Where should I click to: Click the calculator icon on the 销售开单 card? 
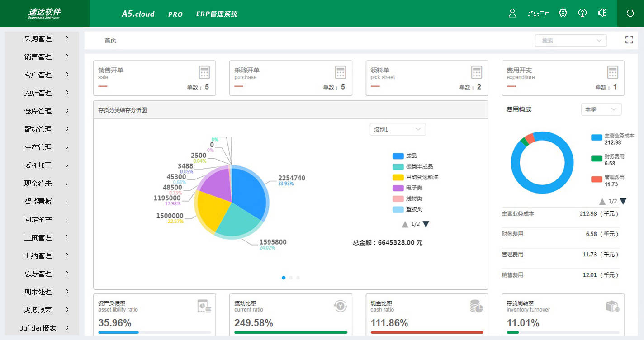pyautogui.click(x=204, y=72)
